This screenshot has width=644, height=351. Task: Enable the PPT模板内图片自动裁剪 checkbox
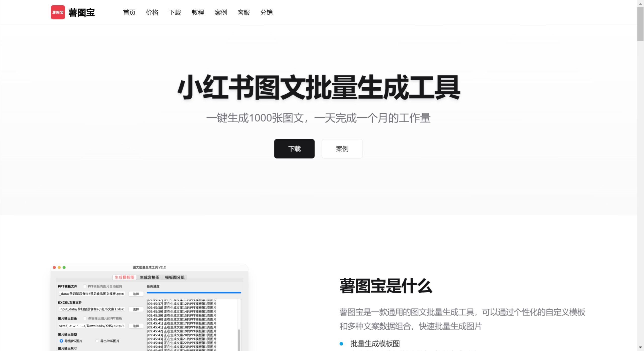coord(85,286)
